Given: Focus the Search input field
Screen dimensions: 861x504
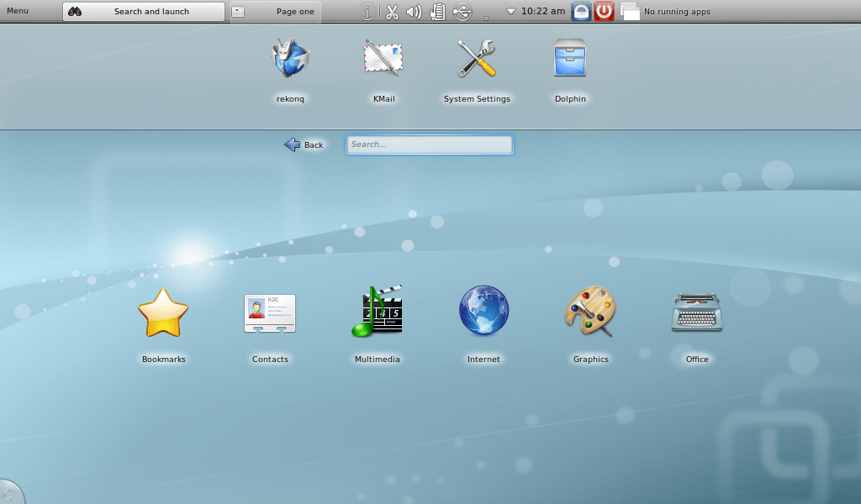Looking at the screenshot, I should coord(429,144).
